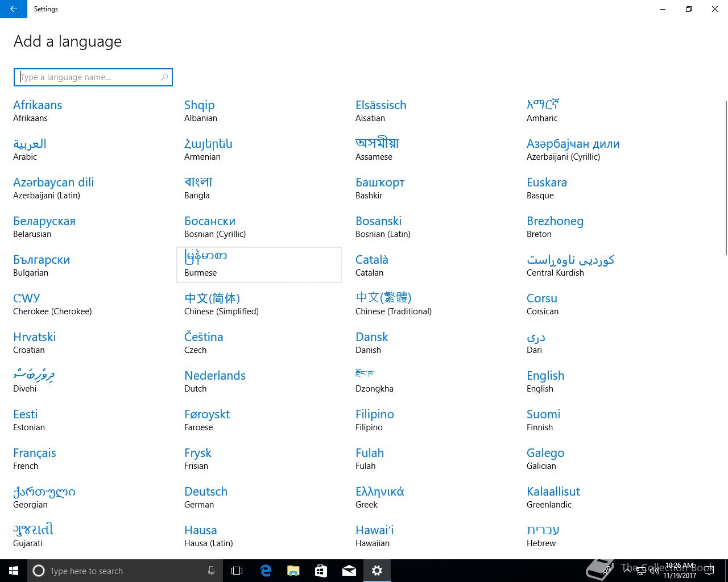Pick Central Kurdish language
This screenshot has width=728, height=582.
pos(601,265)
